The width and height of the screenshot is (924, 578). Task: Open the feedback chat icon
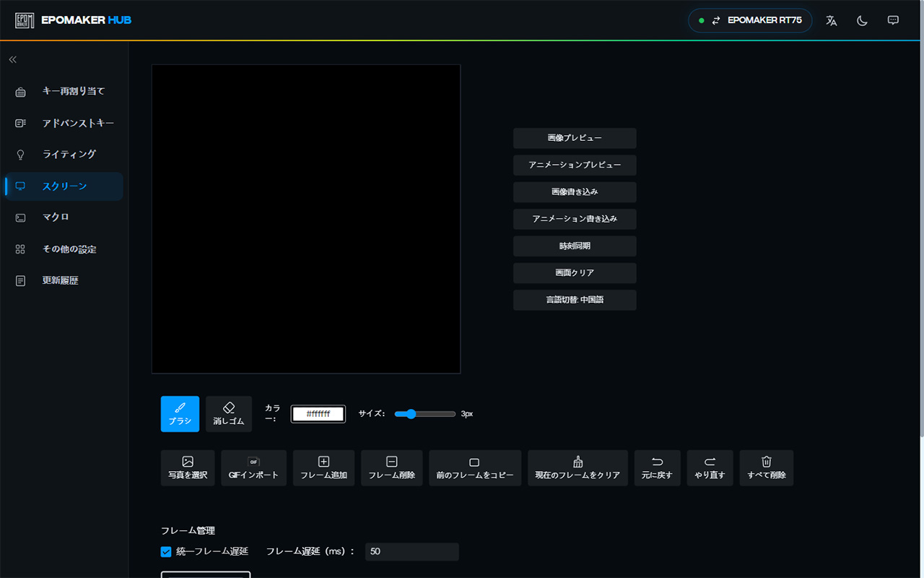pos(893,20)
